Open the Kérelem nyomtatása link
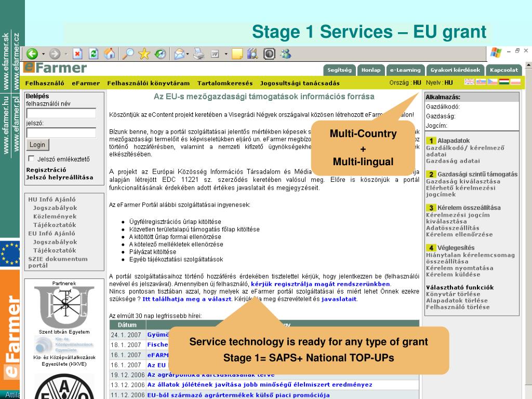Screen dimensions: 532x399 [460, 268]
